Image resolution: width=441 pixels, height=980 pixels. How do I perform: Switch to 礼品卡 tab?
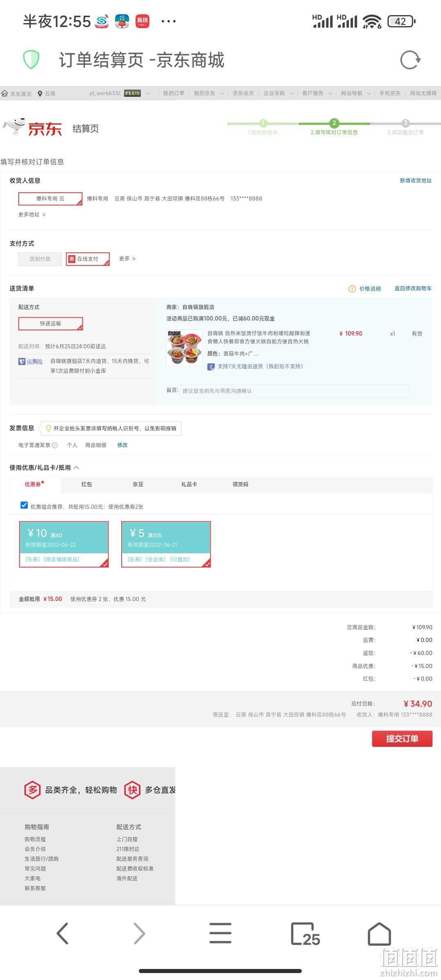pyautogui.click(x=189, y=484)
